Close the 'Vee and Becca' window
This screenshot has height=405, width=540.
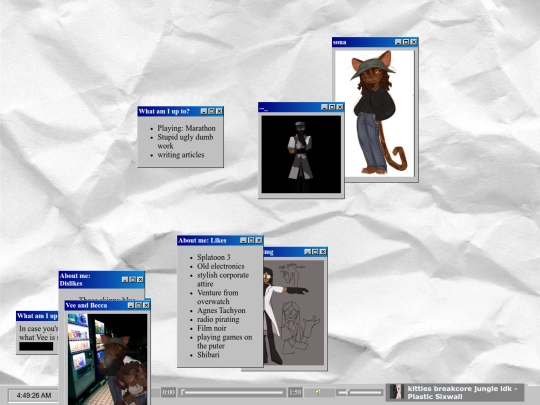[146, 305]
